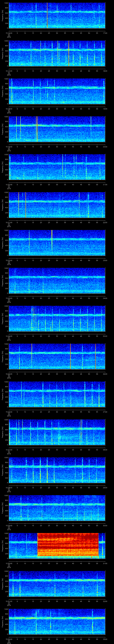Select the orange burst near 17 s in the 15:19:00 panel

click(37, 129)
